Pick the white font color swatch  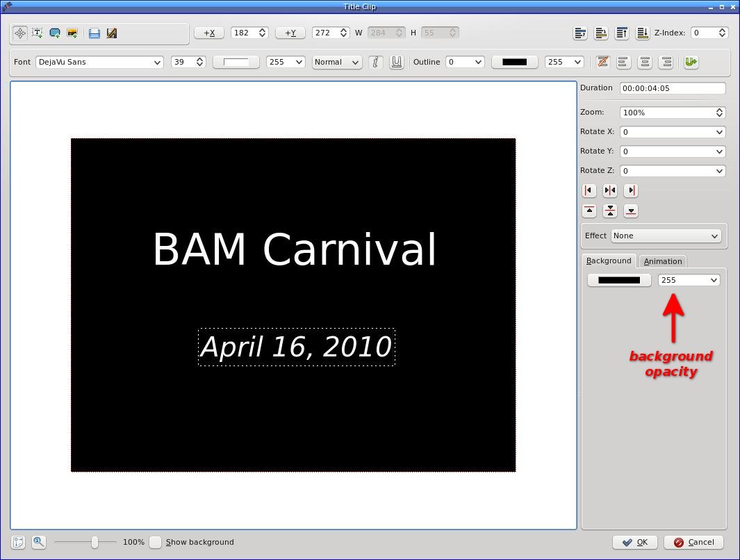[236, 62]
